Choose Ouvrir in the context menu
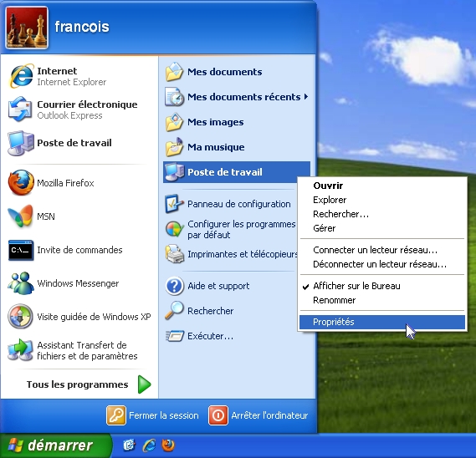476x458 pixels. click(382, 186)
